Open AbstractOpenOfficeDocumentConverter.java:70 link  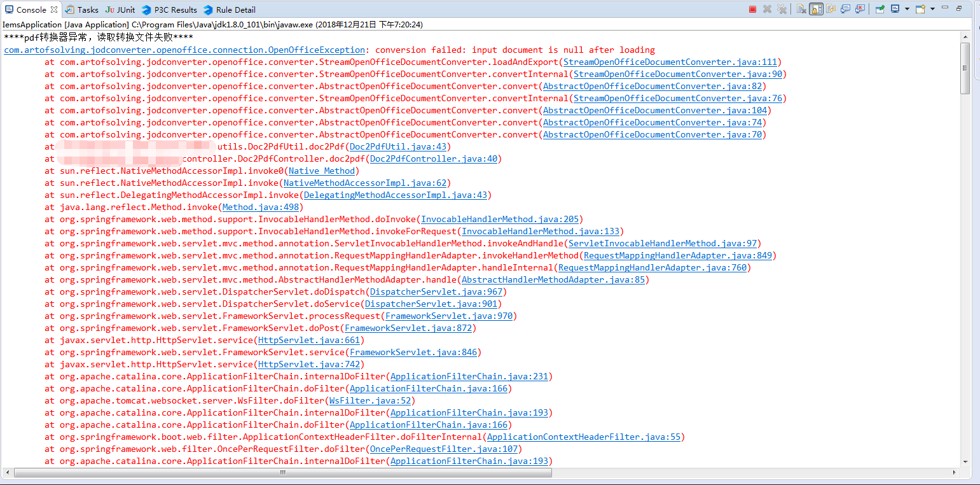click(652, 134)
